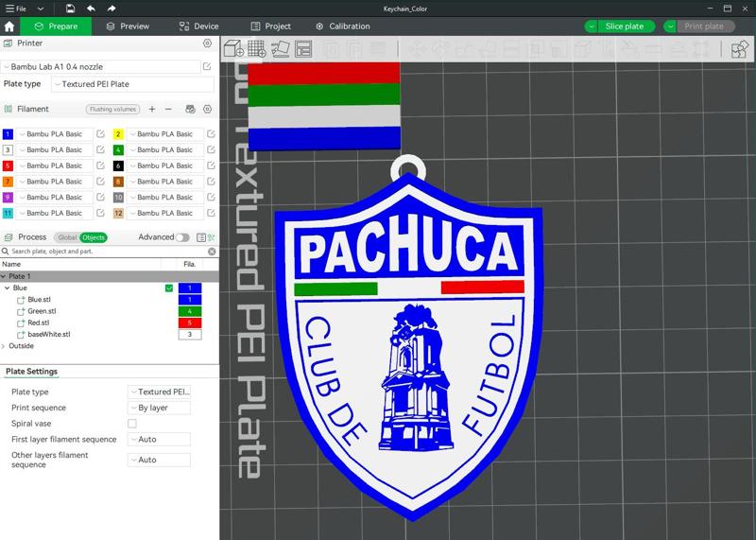Screen dimensions: 756x540
Task: Open First layer filament sequence dropdown
Action: point(159,439)
